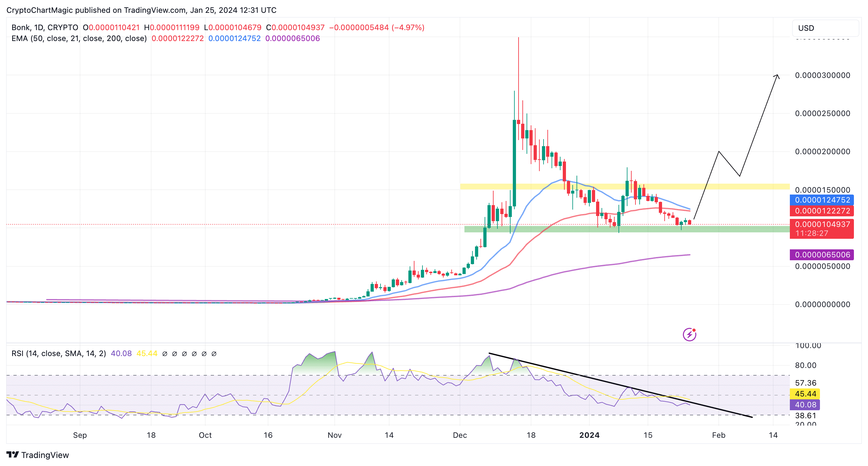
Task: Click the 0.0000000000 price scale label
Action: 823,304
